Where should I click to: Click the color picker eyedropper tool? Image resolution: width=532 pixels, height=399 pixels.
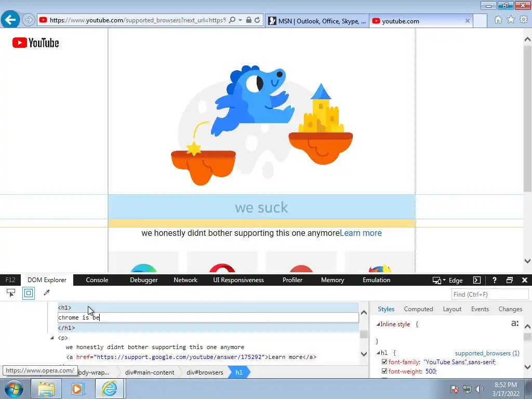tap(47, 292)
